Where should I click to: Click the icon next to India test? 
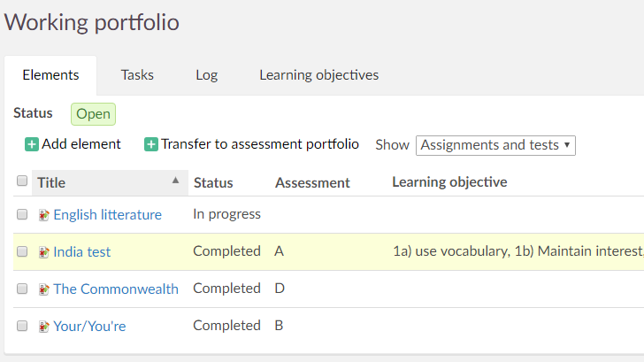pyautogui.click(x=44, y=252)
